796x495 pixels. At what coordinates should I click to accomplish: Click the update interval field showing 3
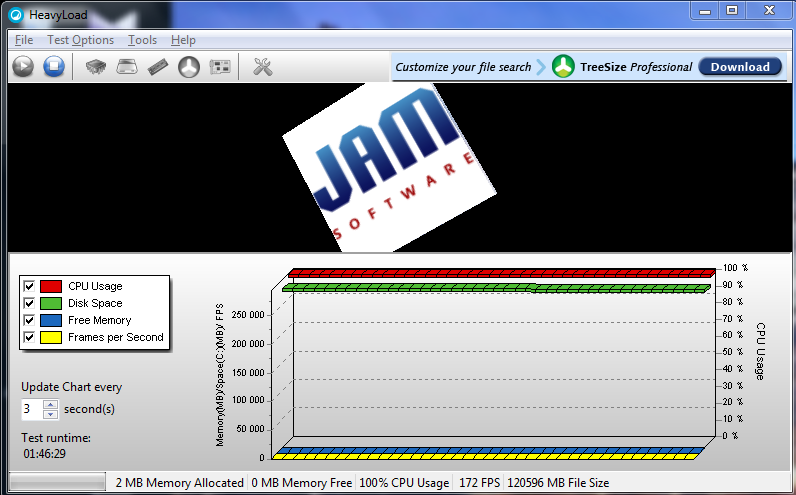[x=32, y=409]
